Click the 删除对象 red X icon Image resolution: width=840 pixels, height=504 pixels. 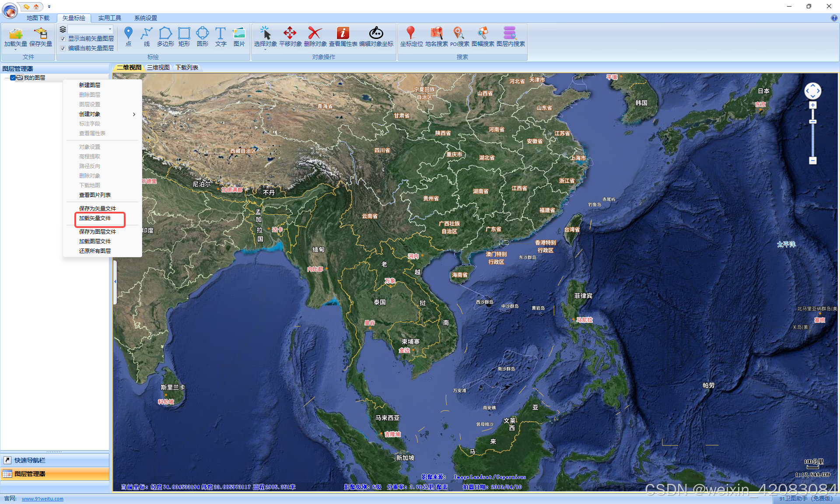click(x=315, y=33)
